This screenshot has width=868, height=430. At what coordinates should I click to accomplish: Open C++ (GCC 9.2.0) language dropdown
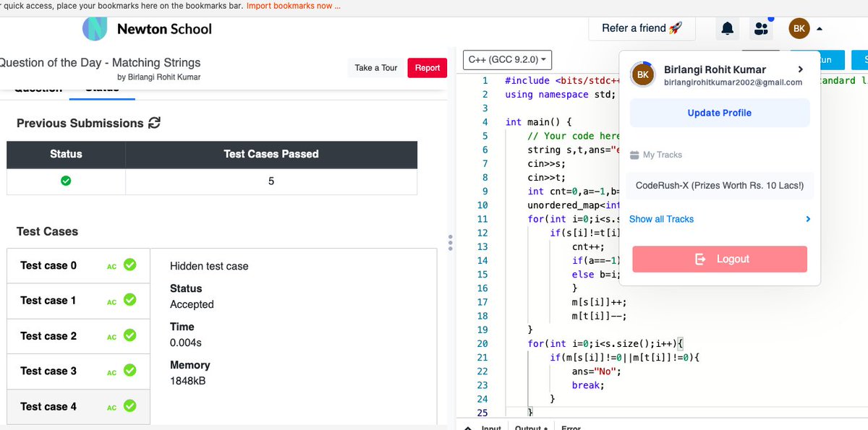pos(507,59)
